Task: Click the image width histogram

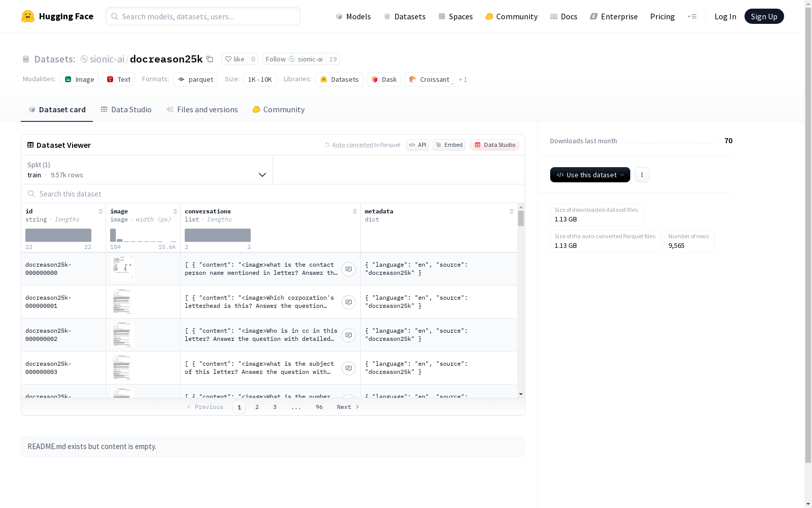Action: pos(143,235)
